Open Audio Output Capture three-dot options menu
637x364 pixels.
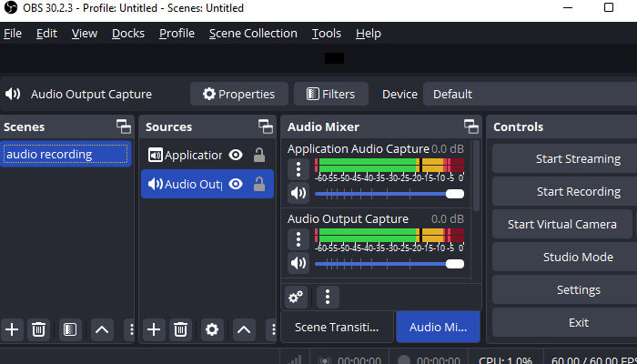(298, 239)
